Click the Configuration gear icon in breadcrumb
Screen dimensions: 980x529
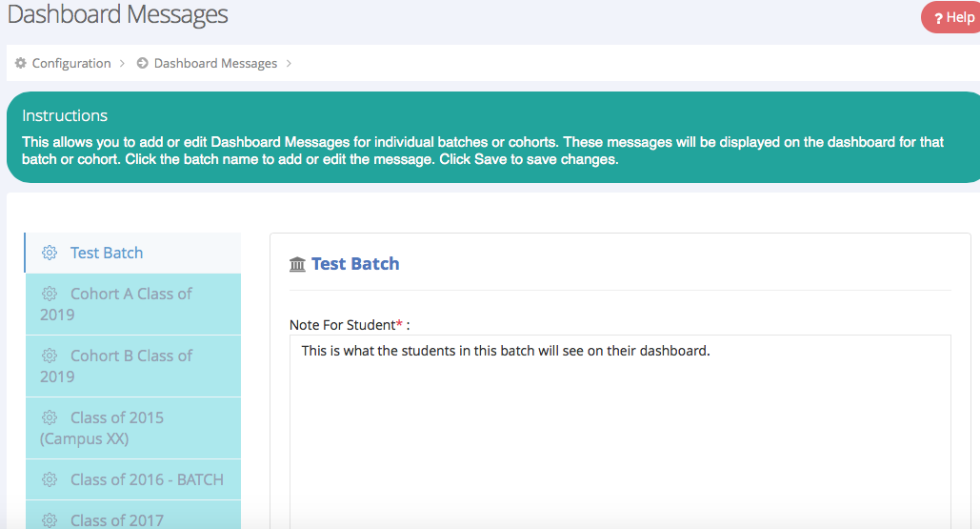tap(21, 64)
